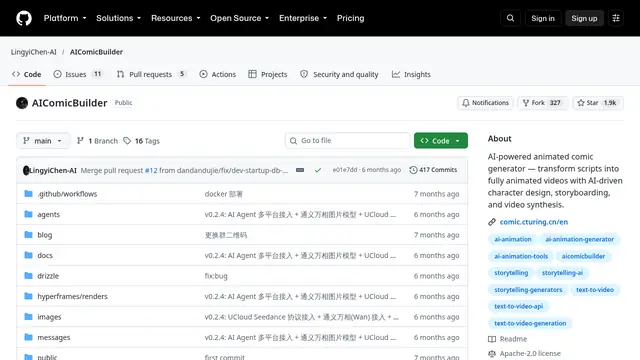Click the folder icon beside images
The height and width of the screenshot is (360, 640).
[28, 316]
